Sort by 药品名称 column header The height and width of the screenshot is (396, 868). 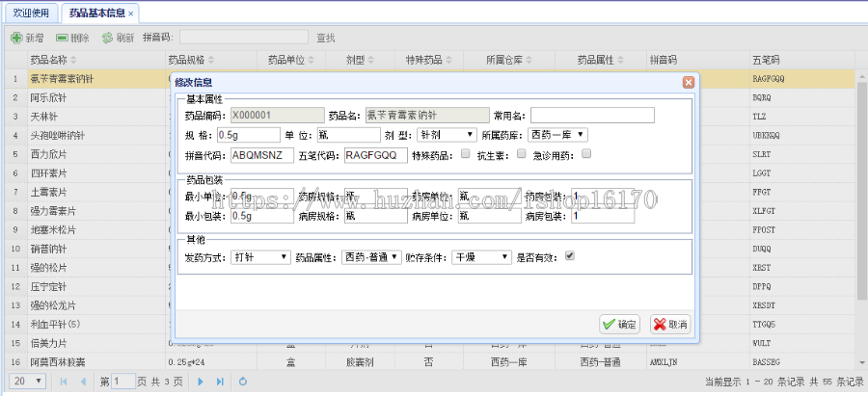pyautogui.click(x=96, y=60)
